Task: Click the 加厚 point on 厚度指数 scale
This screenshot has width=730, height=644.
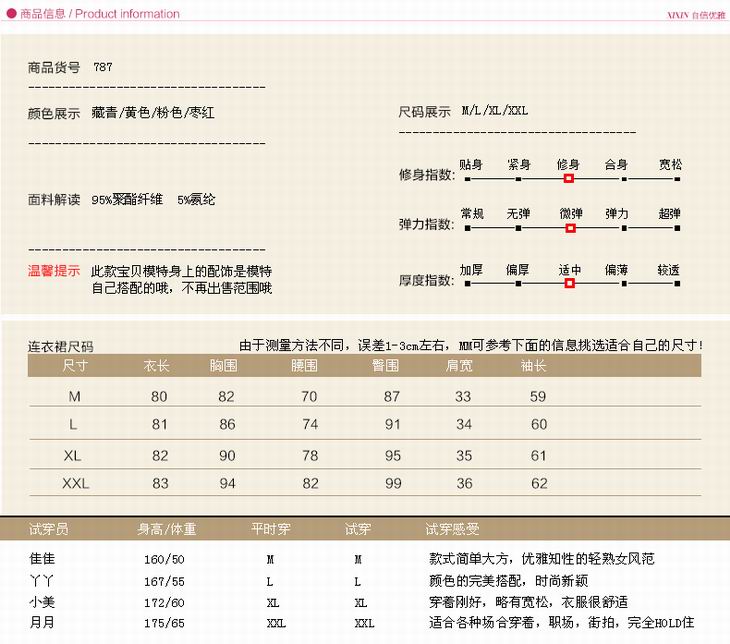Action: click(x=467, y=283)
